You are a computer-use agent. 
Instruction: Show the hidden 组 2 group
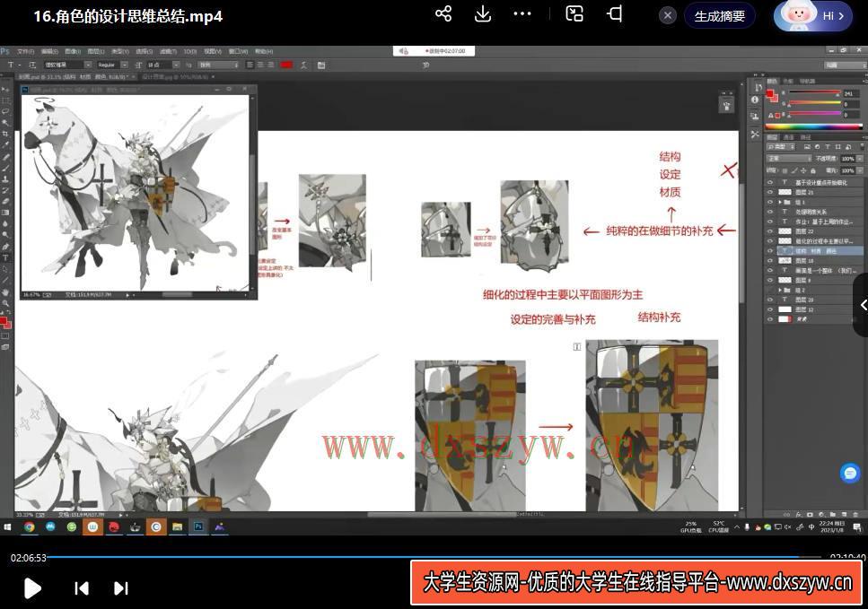(x=770, y=290)
